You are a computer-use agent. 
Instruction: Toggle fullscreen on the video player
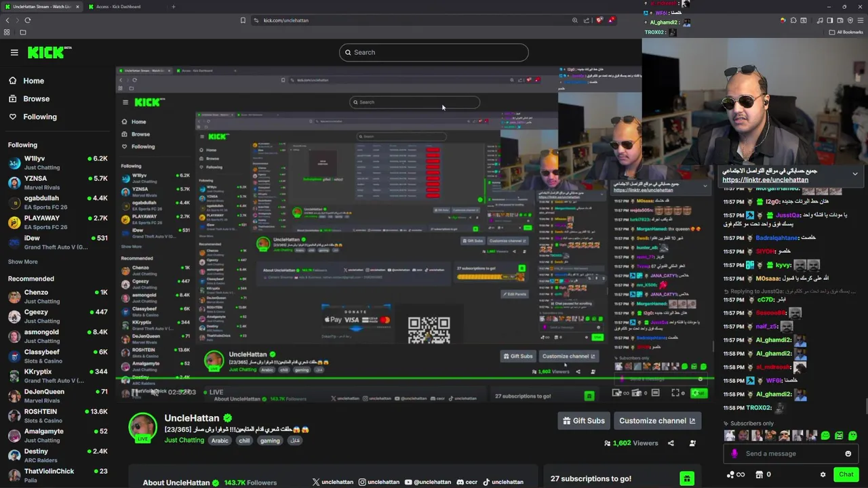(675, 392)
